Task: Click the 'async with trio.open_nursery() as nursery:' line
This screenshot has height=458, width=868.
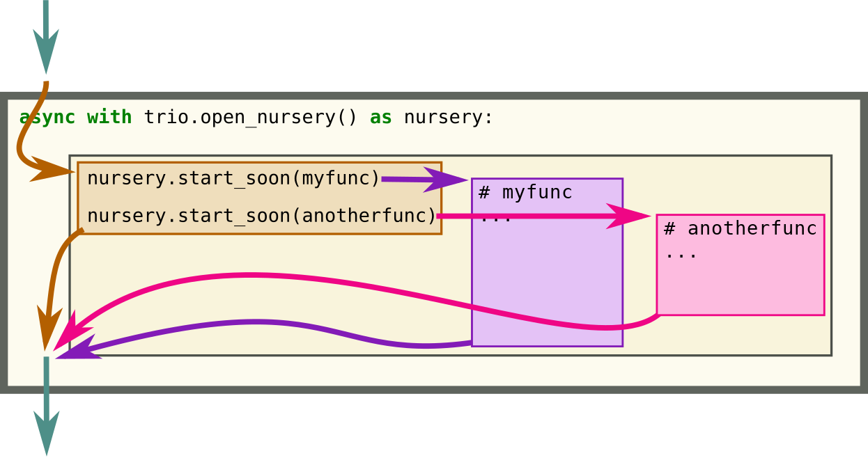Action: click(x=256, y=118)
